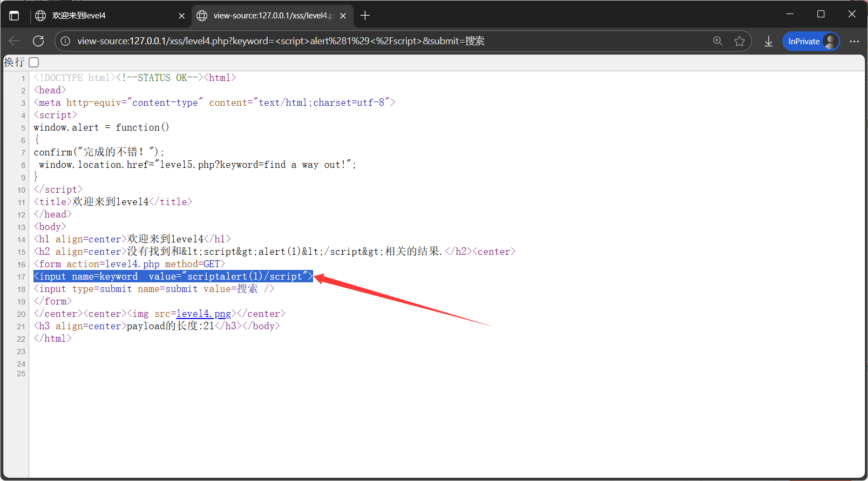Image resolution: width=868 pixels, height=481 pixels.
Task: Maximize the browser window
Action: point(820,14)
